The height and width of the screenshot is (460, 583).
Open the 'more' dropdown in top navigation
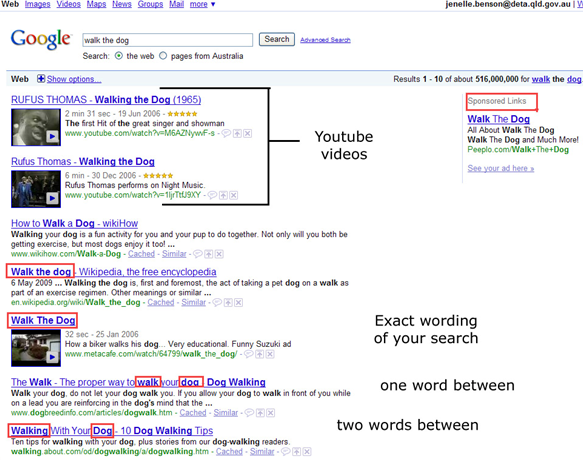(202, 4)
